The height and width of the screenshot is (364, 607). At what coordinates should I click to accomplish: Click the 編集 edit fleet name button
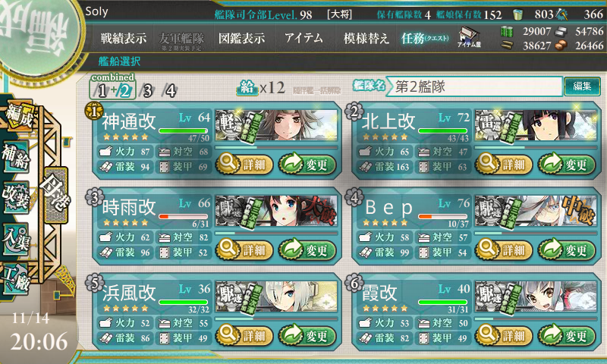click(582, 86)
